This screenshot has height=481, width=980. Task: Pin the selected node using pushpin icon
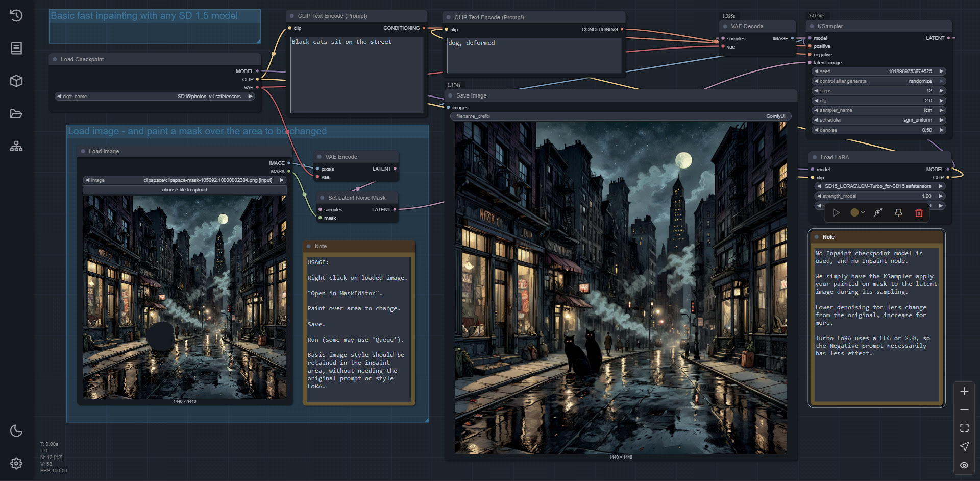coord(898,213)
